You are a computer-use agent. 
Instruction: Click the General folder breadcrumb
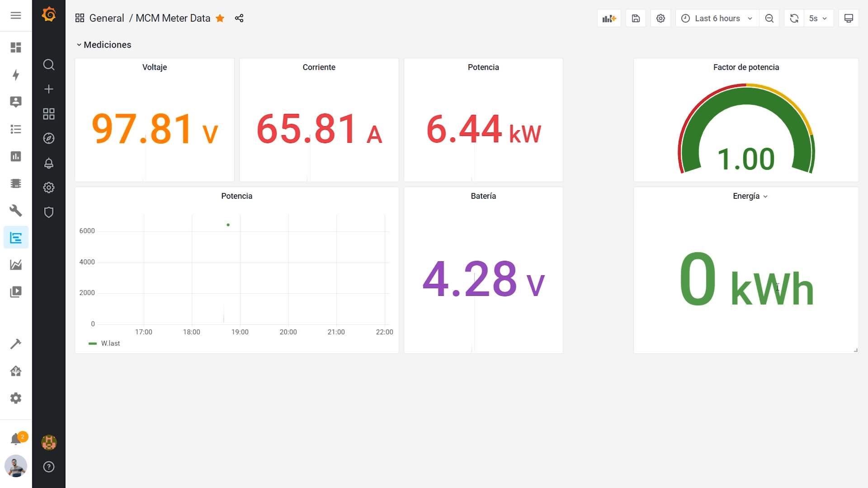click(107, 18)
